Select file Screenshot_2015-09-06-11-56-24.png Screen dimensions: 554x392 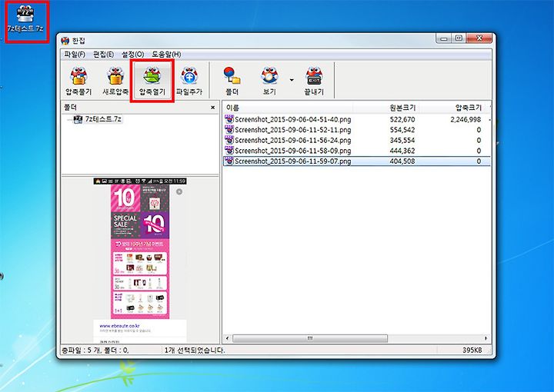293,140
